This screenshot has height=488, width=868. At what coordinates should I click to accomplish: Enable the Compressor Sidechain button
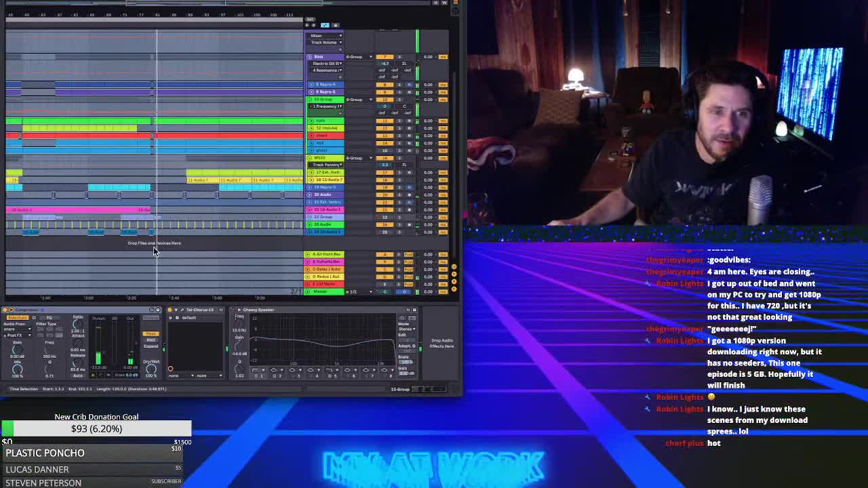[18, 318]
